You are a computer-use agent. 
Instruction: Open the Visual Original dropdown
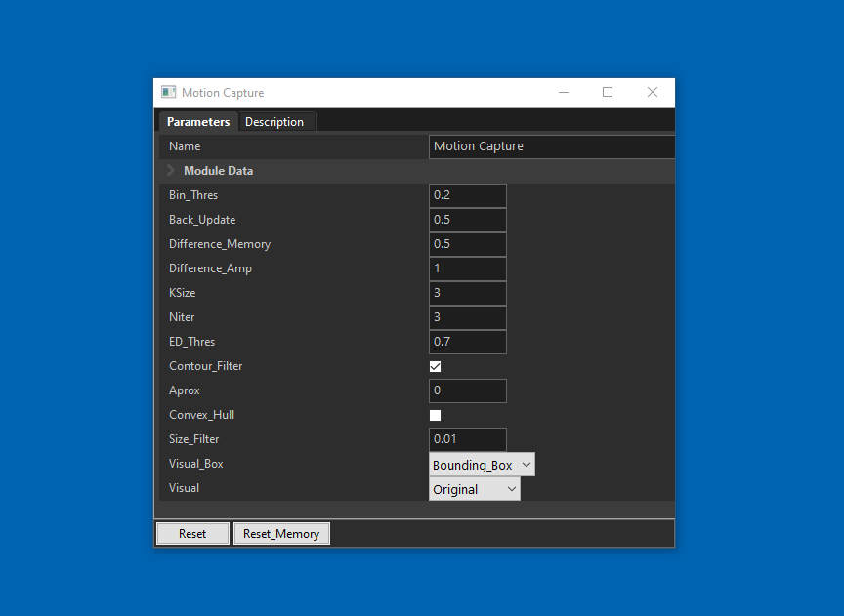[x=474, y=489]
